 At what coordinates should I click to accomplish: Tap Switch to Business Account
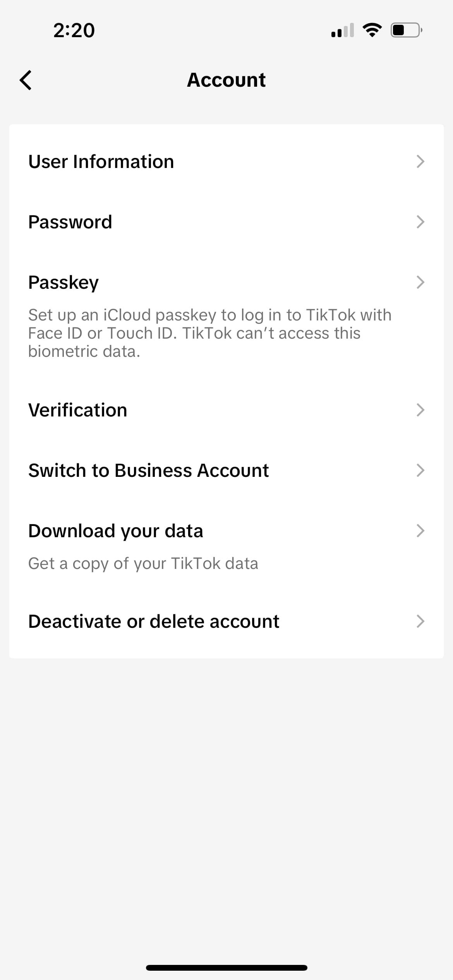148,470
